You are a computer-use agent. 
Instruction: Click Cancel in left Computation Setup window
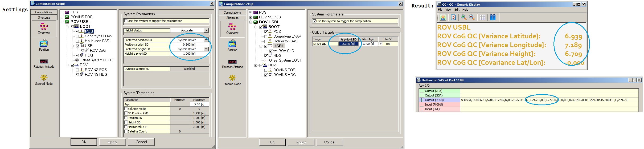coord(141,142)
